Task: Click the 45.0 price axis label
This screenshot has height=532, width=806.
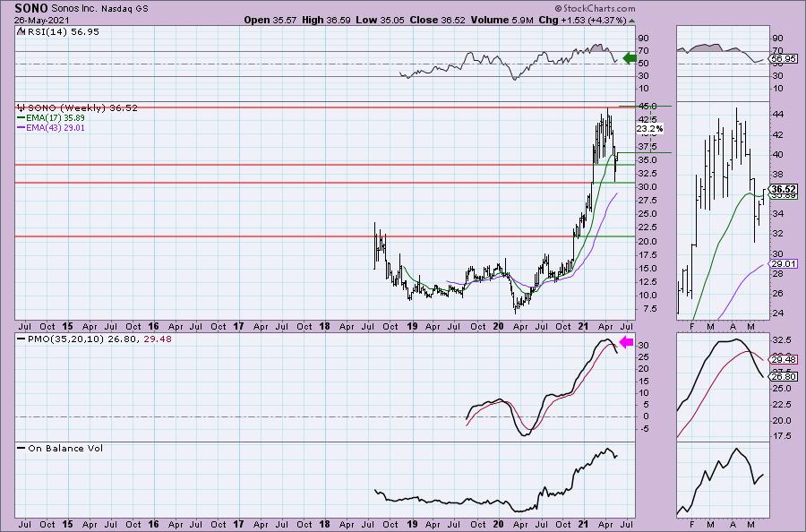Action: point(647,106)
